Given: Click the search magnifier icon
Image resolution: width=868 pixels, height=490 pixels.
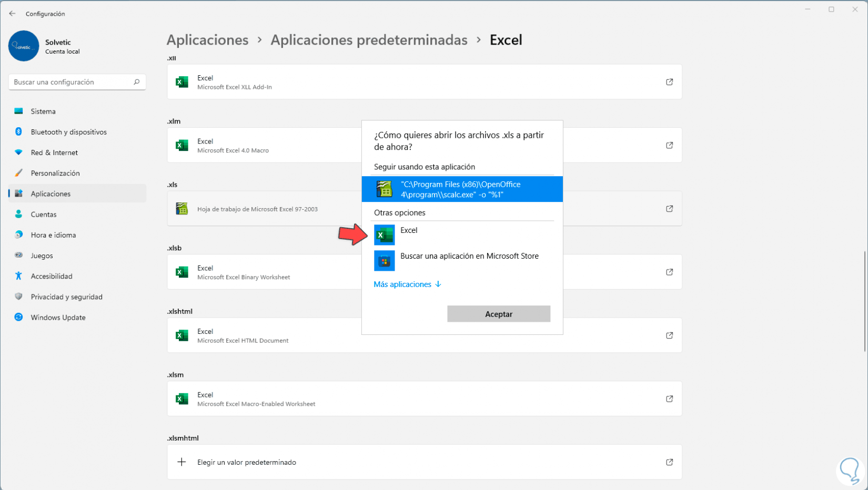Looking at the screenshot, I should (x=136, y=82).
